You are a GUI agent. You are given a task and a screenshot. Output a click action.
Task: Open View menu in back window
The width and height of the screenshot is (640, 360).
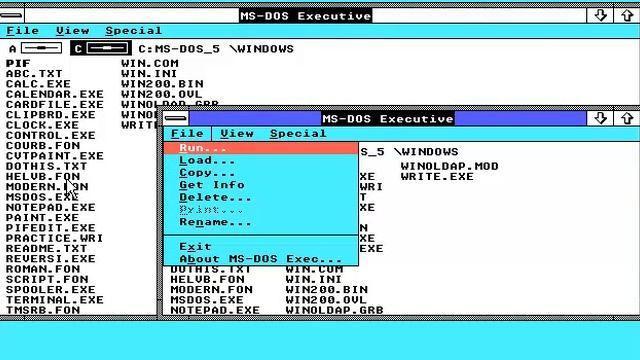[x=73, y=31]
